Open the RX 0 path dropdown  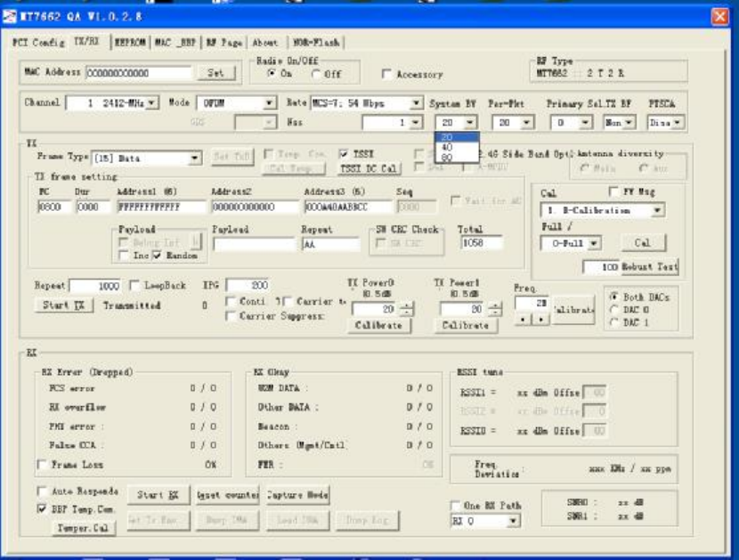513,521
